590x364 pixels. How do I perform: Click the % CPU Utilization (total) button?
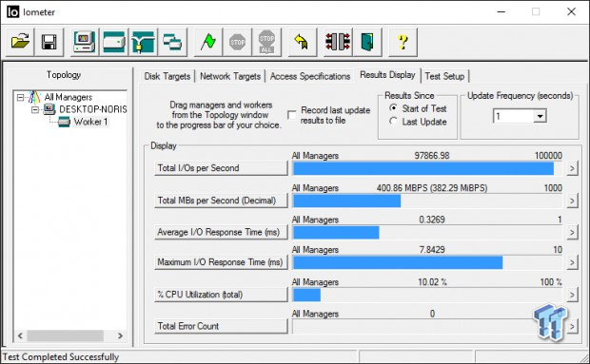pos(221,295)
